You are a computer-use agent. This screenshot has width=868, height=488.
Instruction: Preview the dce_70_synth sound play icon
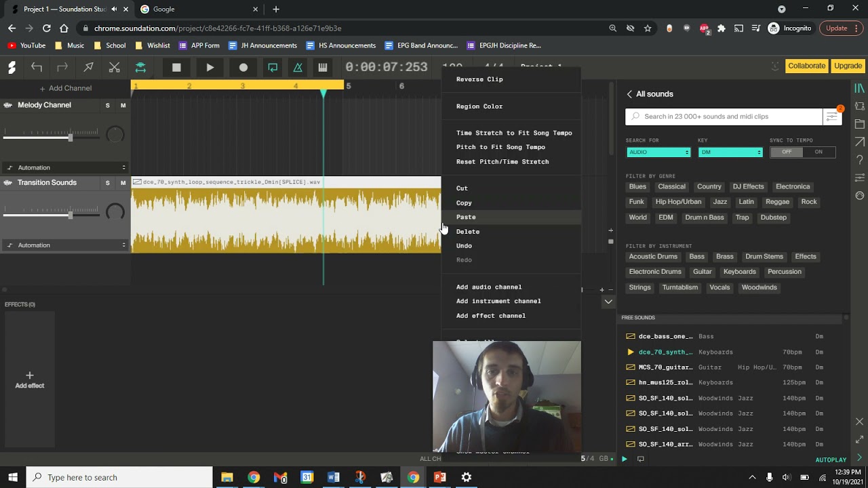tap(631, 352)
